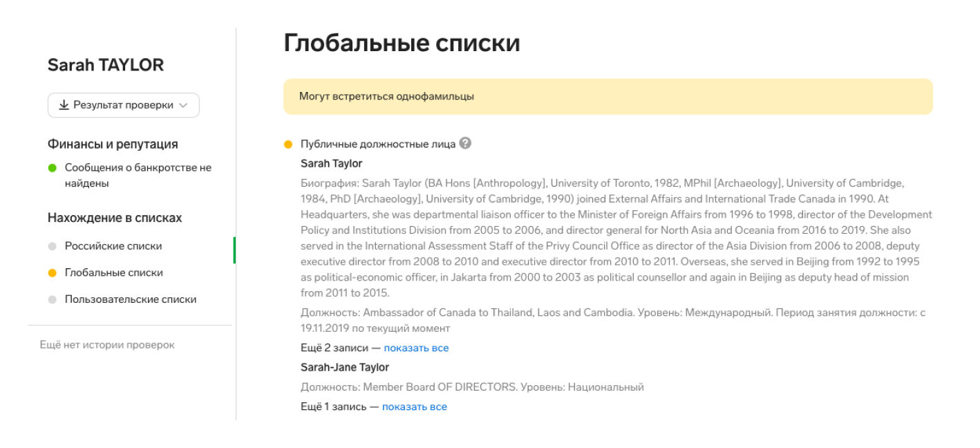Click the grey dot beside Пользовательские списки
The height and width of the screenshot is (448, 980).
tap(53, 300)
